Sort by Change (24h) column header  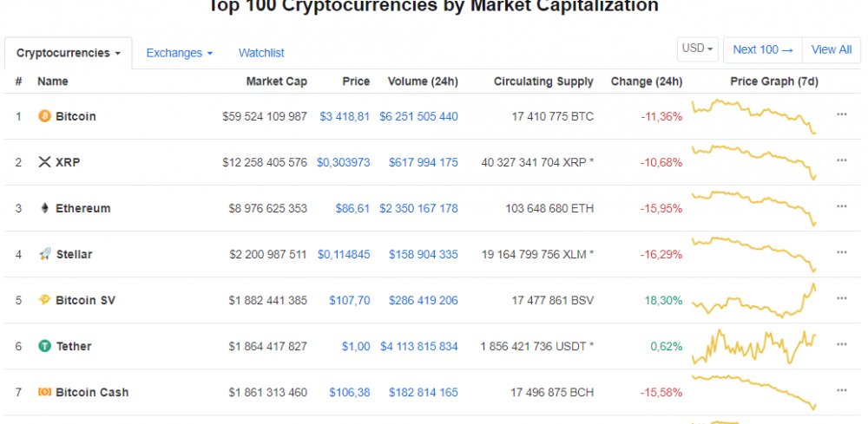pos(647,82)
